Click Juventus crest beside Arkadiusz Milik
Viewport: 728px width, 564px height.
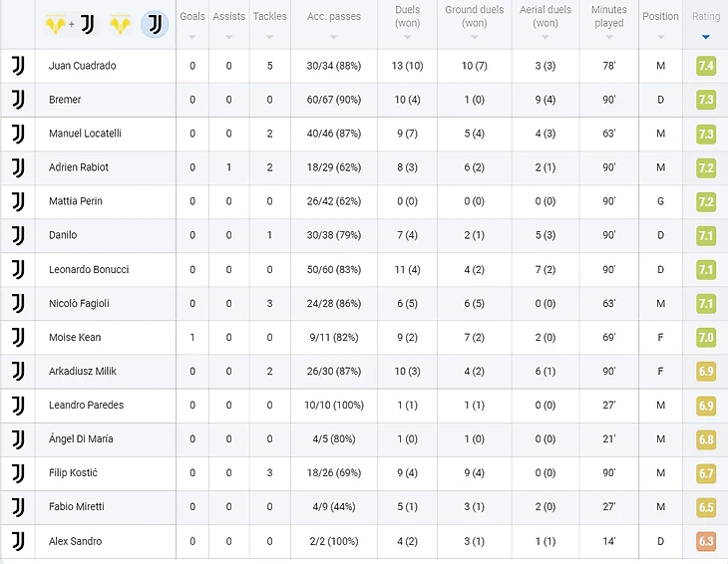pyautogui.click(x=18, y=372)
